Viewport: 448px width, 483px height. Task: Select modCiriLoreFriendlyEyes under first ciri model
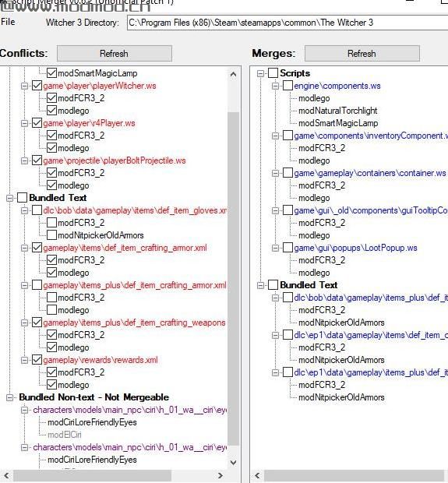(92, 422)
